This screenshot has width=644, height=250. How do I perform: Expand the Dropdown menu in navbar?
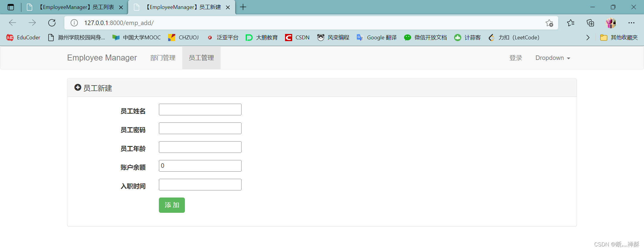coord(553,58)
